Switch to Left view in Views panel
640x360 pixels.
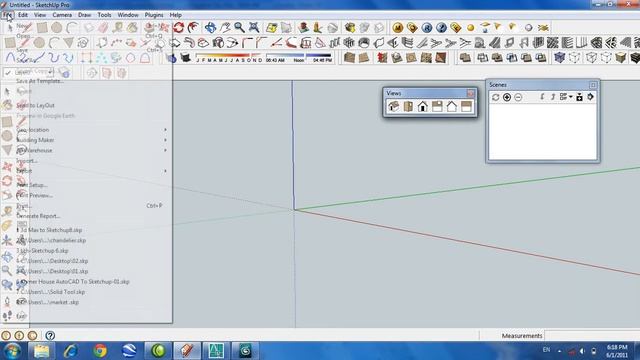[x=466, y=107]
